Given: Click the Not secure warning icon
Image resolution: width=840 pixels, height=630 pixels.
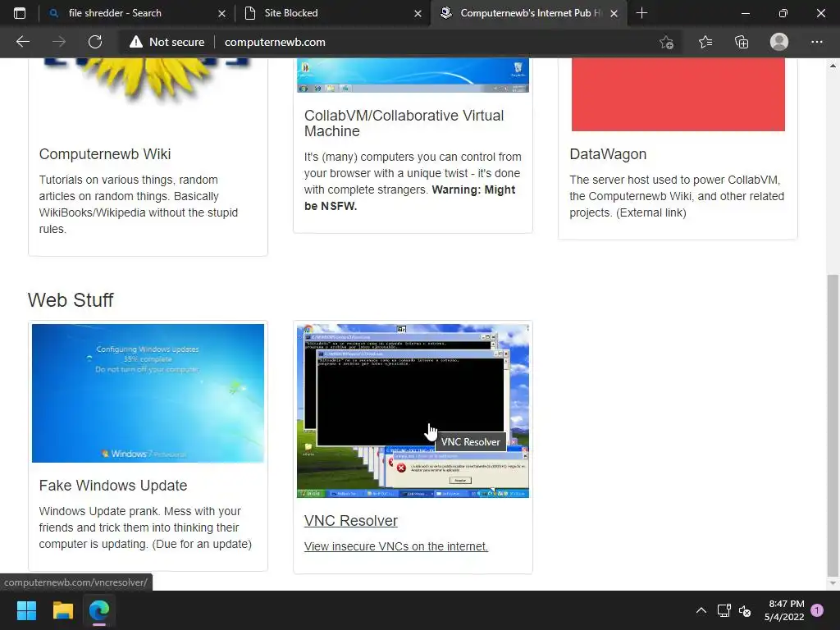Looking at the screenshot, I should pyautogui.click(x=136, y=42).
